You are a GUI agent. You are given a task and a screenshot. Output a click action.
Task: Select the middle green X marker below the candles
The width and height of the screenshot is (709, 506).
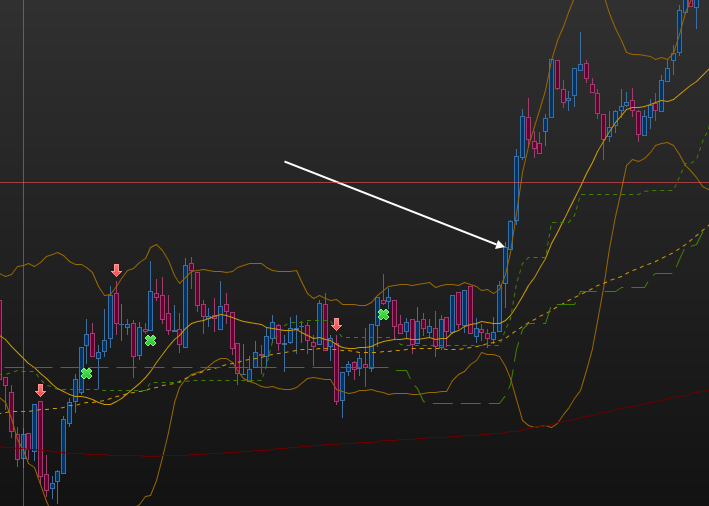pyautogui.click(x=151, y=340)
